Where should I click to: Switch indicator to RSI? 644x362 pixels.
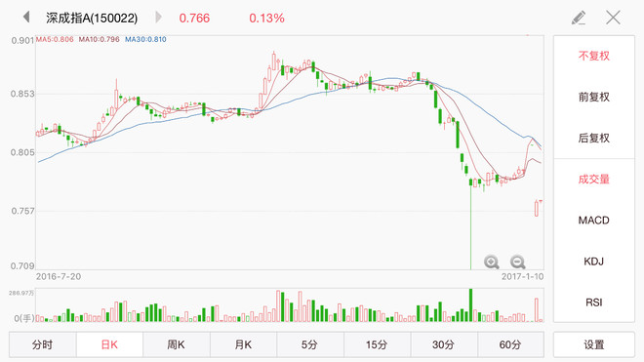pyautogui.click(x=594, y=302)
